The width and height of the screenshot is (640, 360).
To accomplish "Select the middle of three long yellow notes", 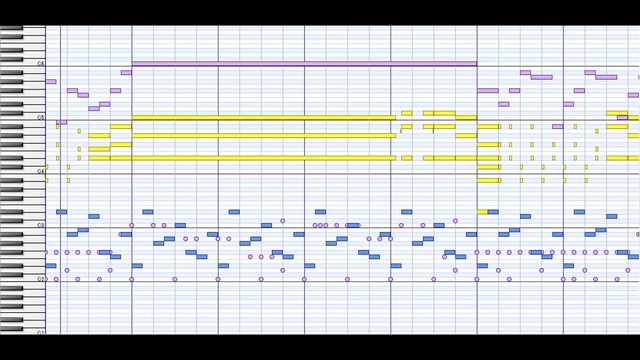I will click(264, 136).
